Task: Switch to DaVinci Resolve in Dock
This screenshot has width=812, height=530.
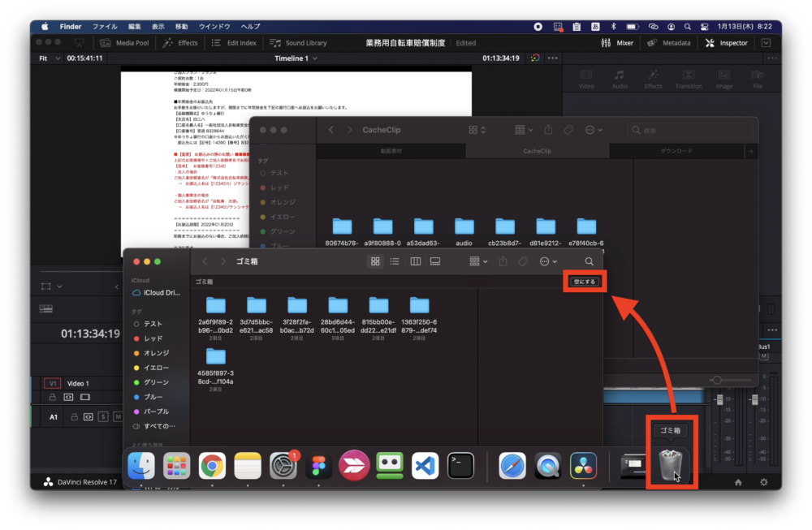Action: [x=583, y=465]
